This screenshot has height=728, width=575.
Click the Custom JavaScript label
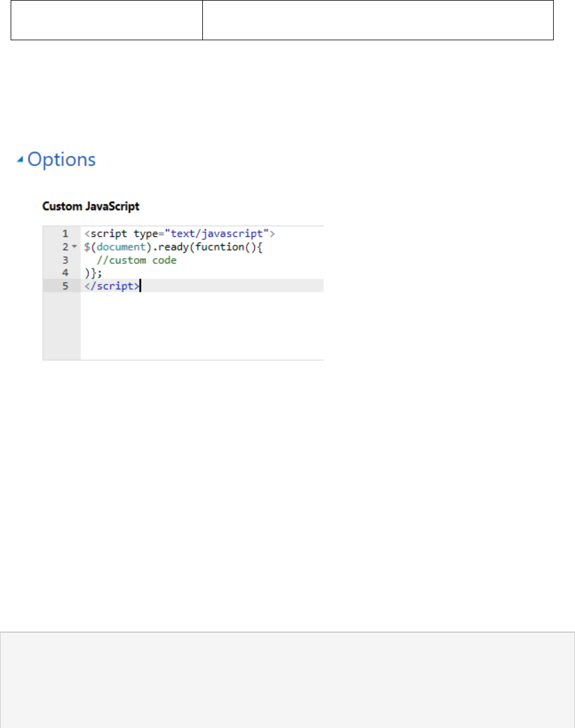[91, 207]
